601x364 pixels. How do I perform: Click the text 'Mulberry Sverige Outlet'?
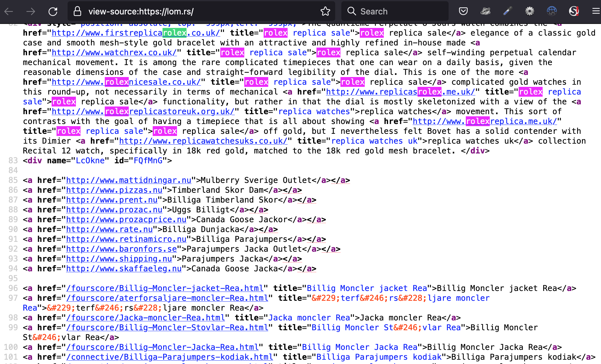click(x=256, y=180)
